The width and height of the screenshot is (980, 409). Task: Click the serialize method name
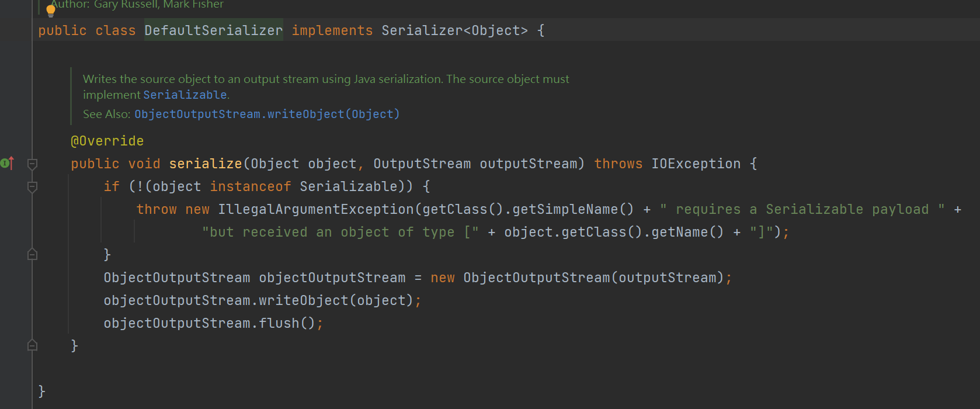205,164
